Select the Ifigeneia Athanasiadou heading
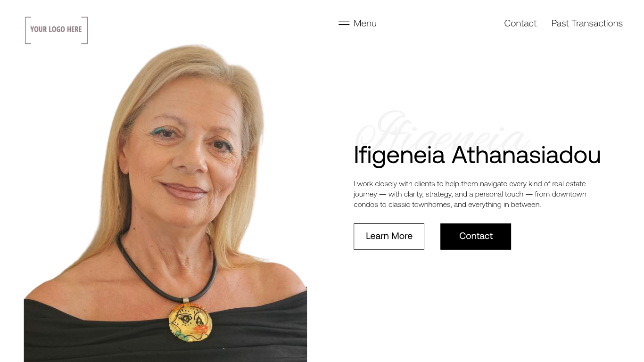The width and height of the screenshot is (644, 362). [477, 155]
